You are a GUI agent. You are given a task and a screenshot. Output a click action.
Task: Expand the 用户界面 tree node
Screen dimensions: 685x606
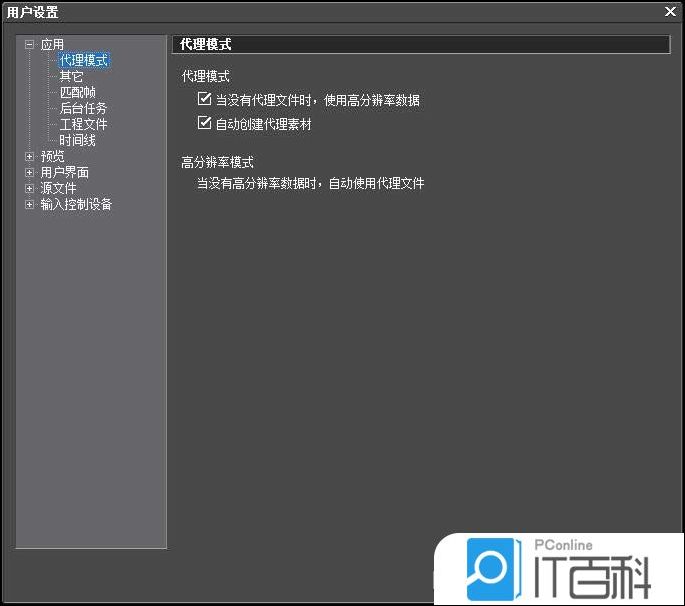pos(29,173)
